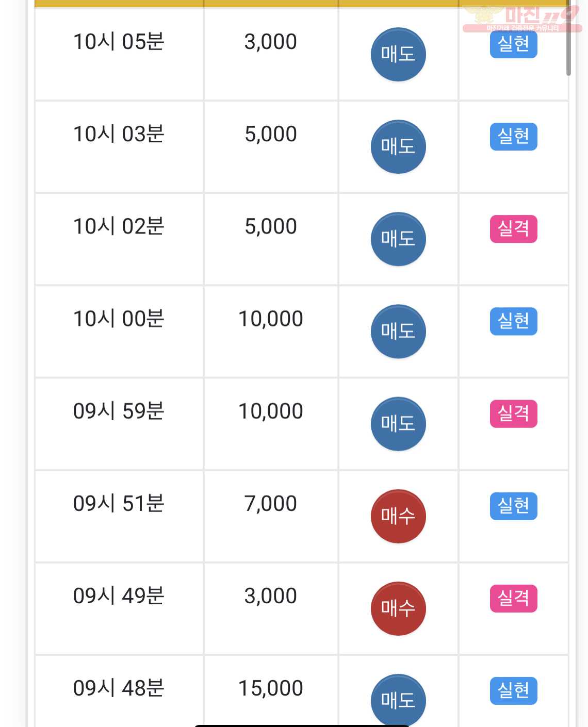Image resolution: width=588 pixels, height=727 pixels.
Task: Open the pink 실격 badge at 09시 49분
Action: [514, 598]
